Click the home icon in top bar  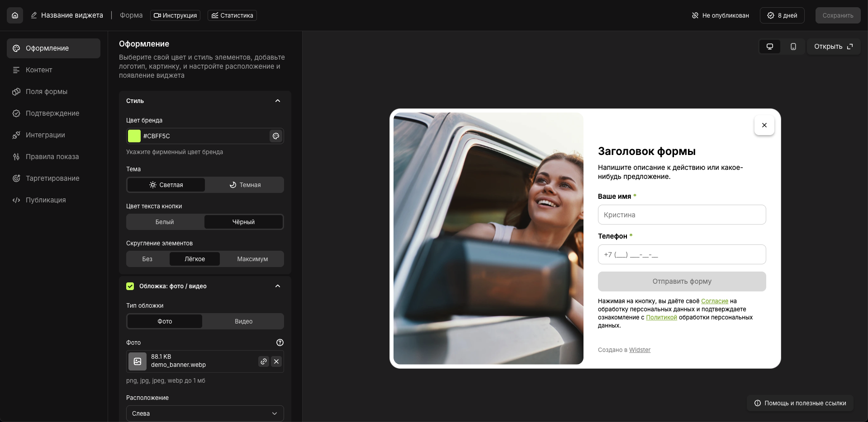(x=14, y=15)
